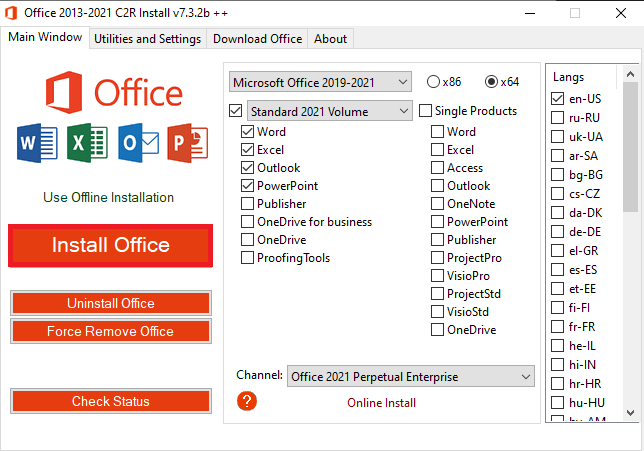Open the Channel dropdown for Perpetual Enterprise
Image resolution: width=644 pixels, height=451 pixels.
(410, 377)
